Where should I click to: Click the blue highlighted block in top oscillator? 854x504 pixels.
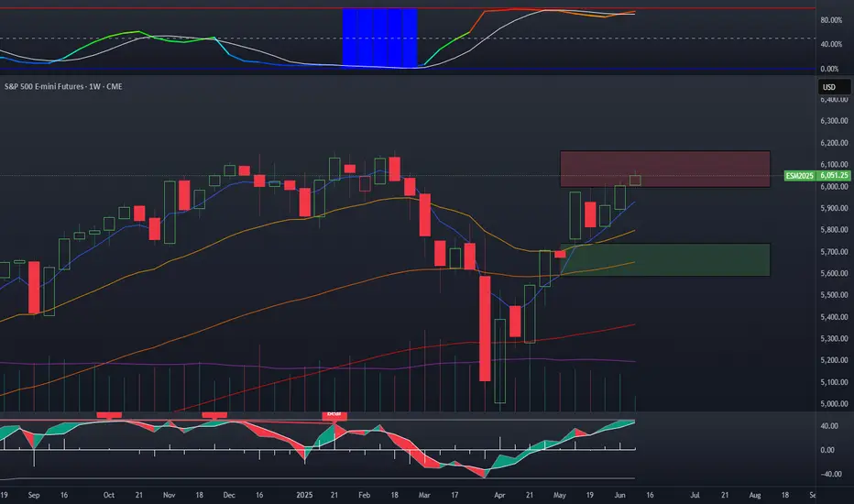[379, 38]
